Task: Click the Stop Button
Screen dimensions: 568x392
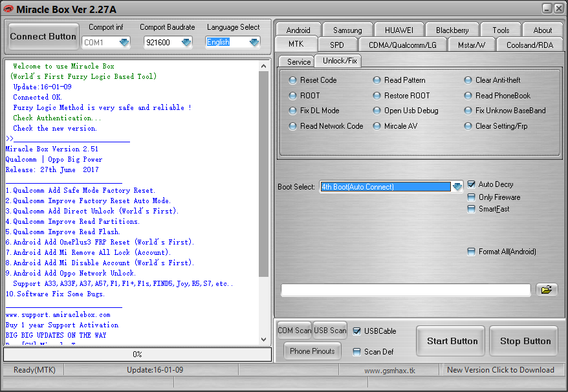Action: click(525, 342)
